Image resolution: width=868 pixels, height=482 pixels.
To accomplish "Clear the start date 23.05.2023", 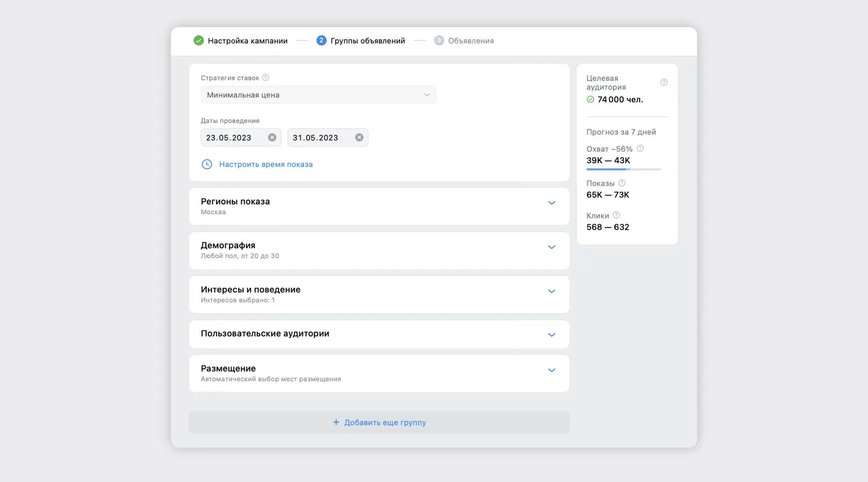I will pos(272,137).
